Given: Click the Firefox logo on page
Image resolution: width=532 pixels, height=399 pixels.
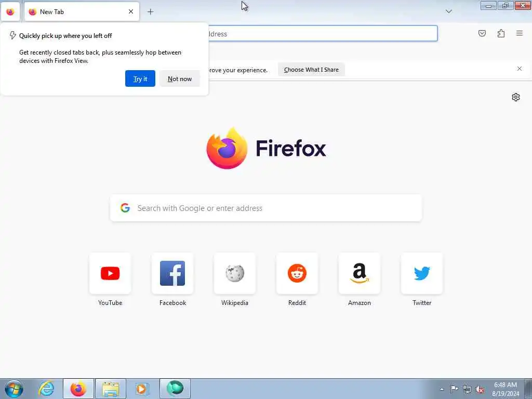Looking at the screenshot, I should point(266,149).
